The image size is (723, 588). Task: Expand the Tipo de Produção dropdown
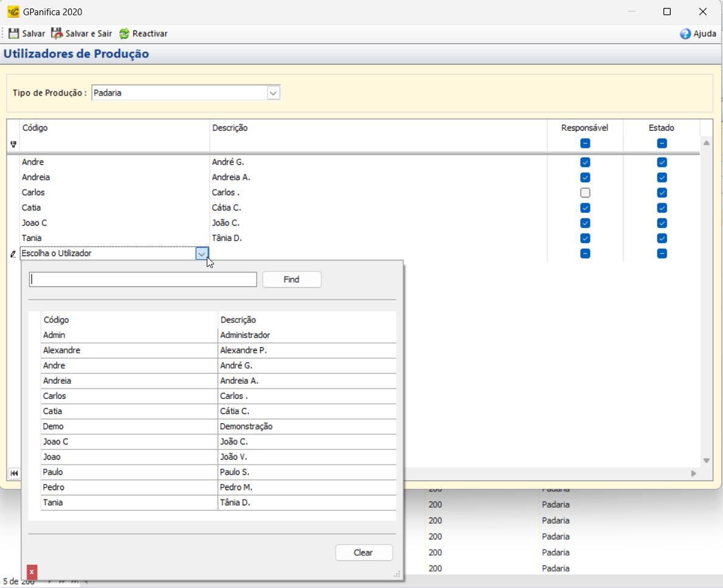274,93
